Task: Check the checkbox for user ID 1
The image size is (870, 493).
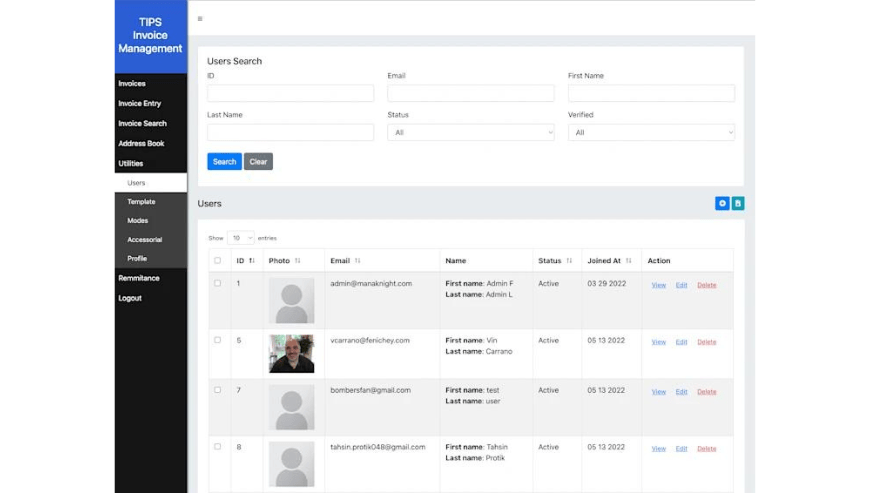Action: (x=217, y=284)
